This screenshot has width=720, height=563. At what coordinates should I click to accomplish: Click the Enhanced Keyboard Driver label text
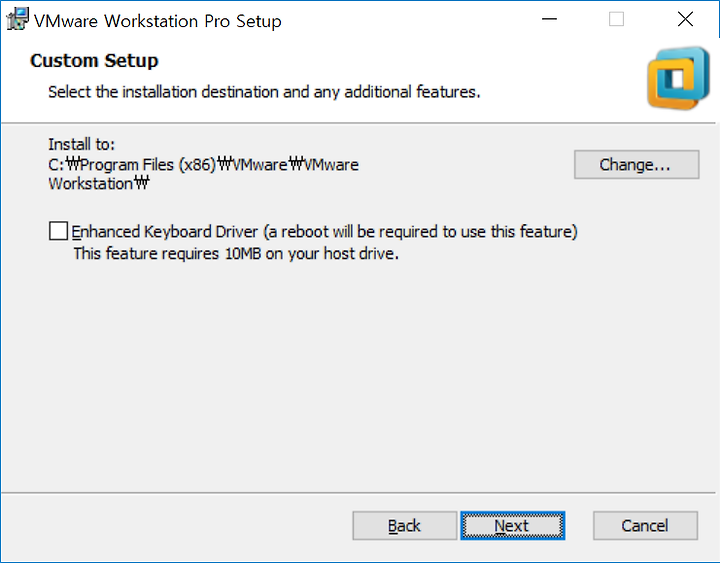[325, 231]
